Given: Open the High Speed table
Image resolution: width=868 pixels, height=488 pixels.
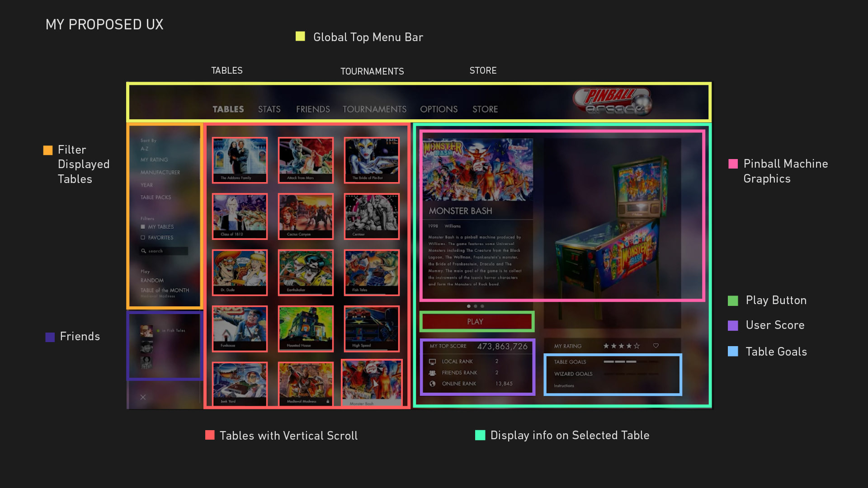Looking at the screenshot, I should tap(372, 328).
